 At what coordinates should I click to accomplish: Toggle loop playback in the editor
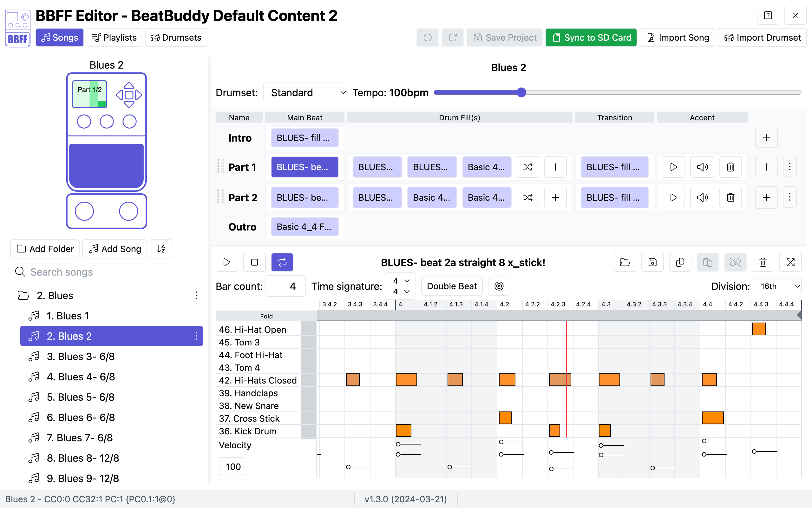282,262
